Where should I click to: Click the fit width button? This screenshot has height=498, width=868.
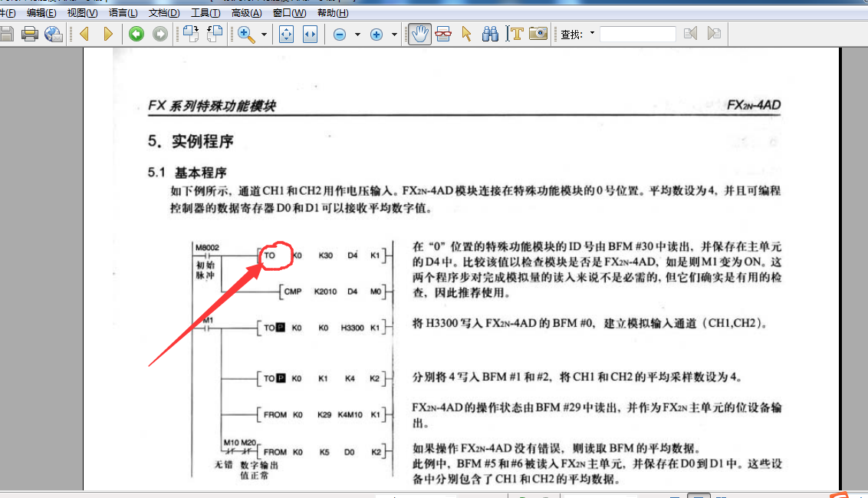[310, 35]
